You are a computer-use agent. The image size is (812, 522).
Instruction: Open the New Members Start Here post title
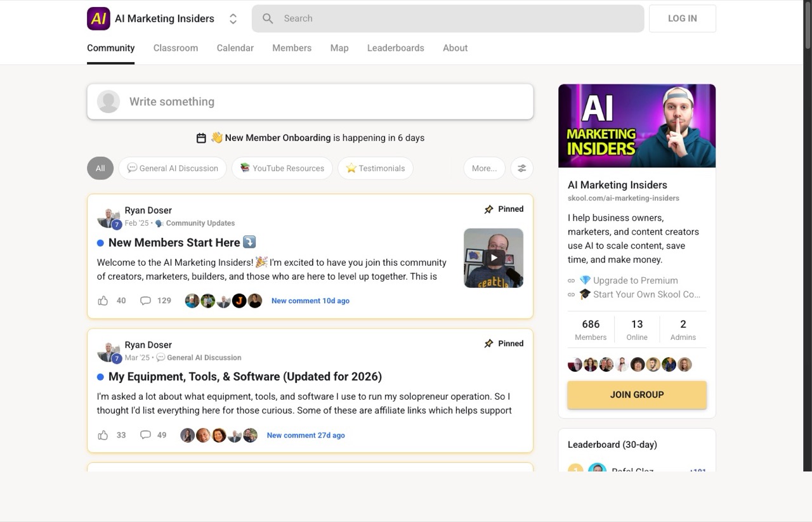[182, 242]
